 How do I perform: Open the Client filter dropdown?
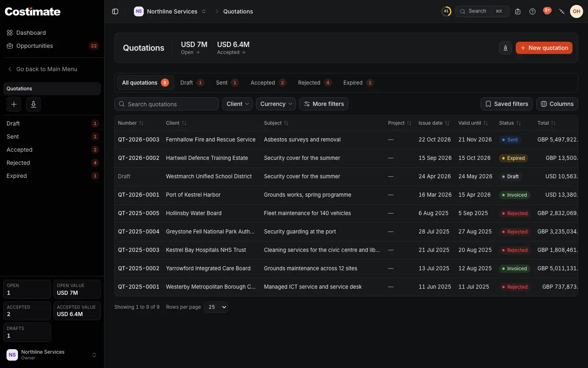pyautogui.click(x=237, y=104)
